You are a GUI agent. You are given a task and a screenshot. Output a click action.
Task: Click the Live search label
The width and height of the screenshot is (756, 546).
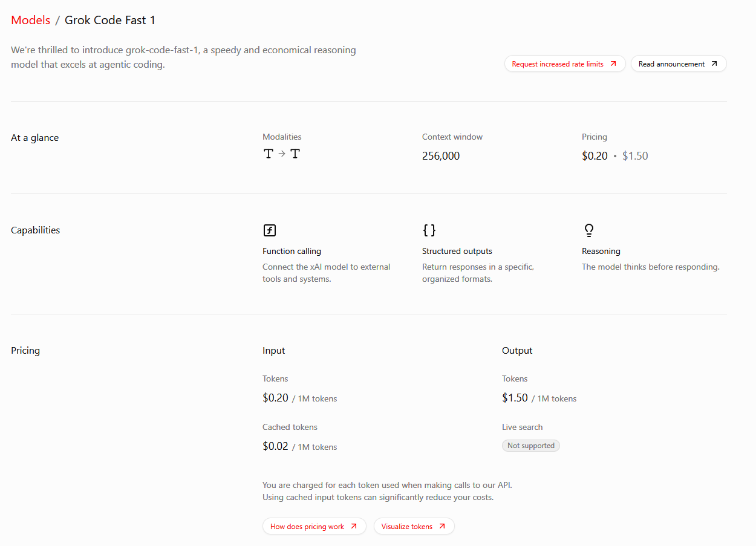point(523,427)
